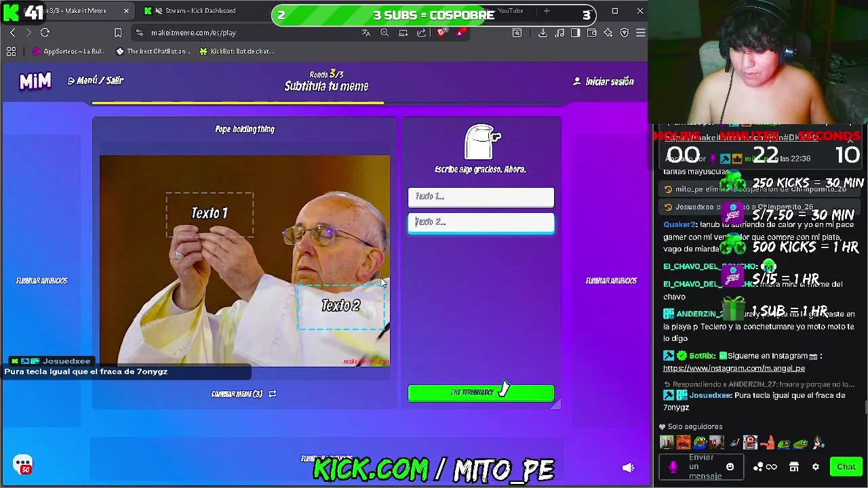
Task: Click the green Chat send button
Action: [x=846, y=467]
